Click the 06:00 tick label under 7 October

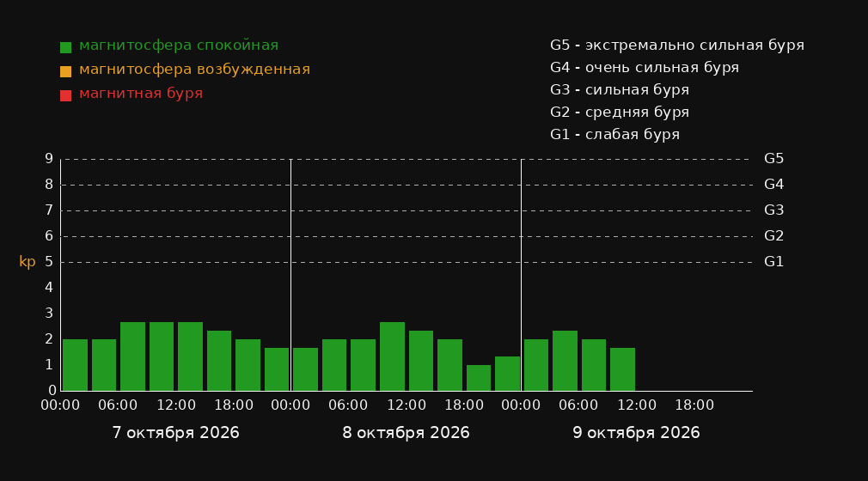tap(118, 405)
